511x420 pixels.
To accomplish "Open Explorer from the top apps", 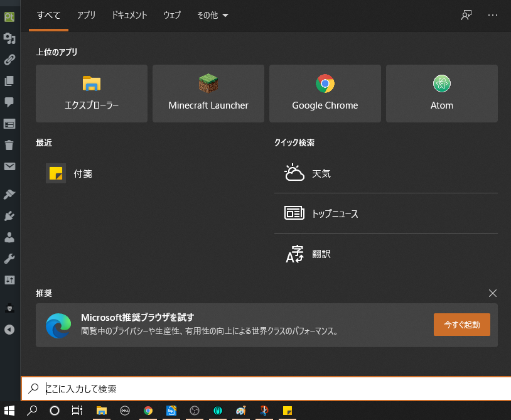I will (92, 93).
